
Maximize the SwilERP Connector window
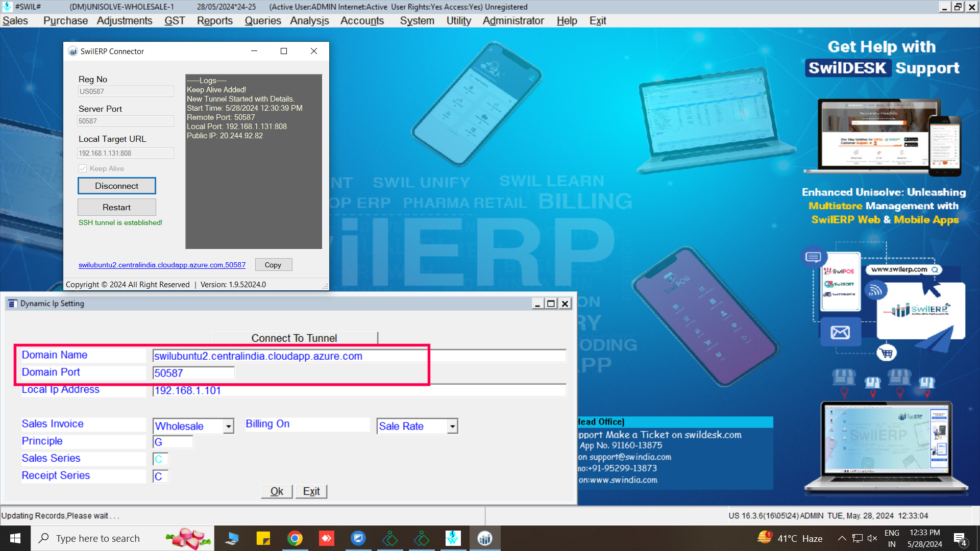coord(284,51)
